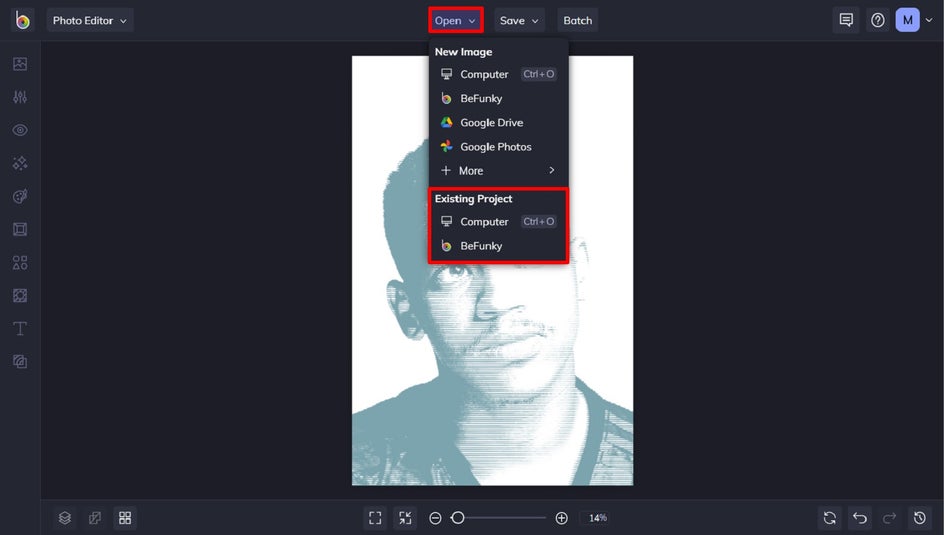Screen dimensions: 944x535
Task: Expand the Save dropdown
Action: (519, 20)
